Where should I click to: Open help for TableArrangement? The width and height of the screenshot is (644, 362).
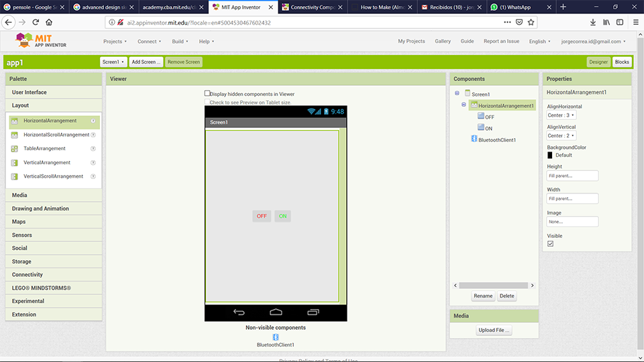(x=93, y=149)
